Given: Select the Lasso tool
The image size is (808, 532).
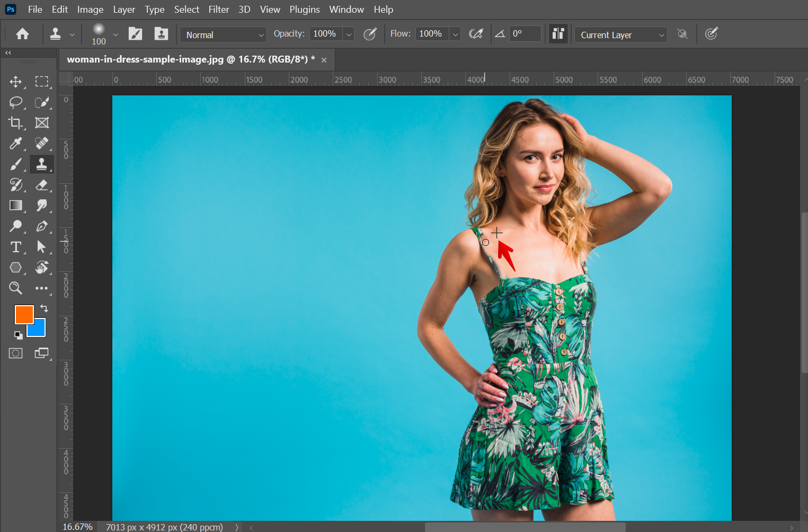Looking at the screenshot, I should click(15, 102).
